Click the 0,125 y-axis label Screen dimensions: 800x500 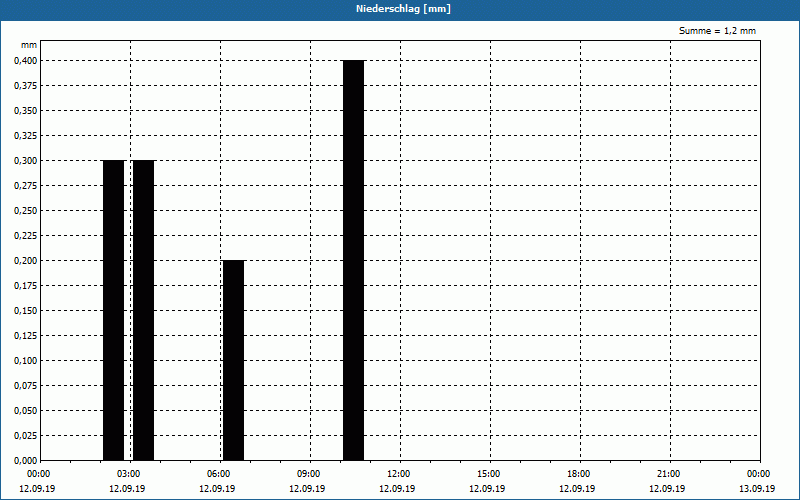click(x=26, y=336)
